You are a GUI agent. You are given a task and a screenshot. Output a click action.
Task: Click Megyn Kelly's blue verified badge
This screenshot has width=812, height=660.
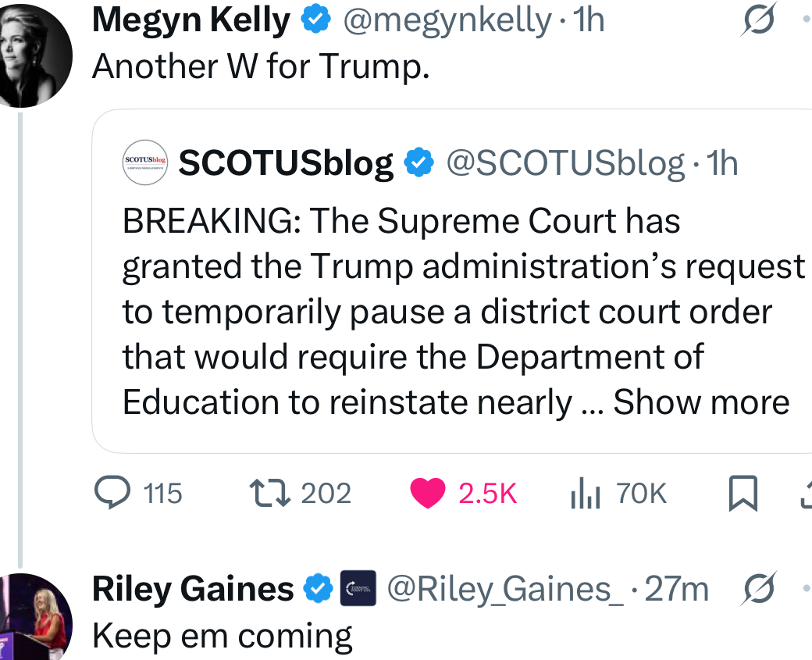315,22
